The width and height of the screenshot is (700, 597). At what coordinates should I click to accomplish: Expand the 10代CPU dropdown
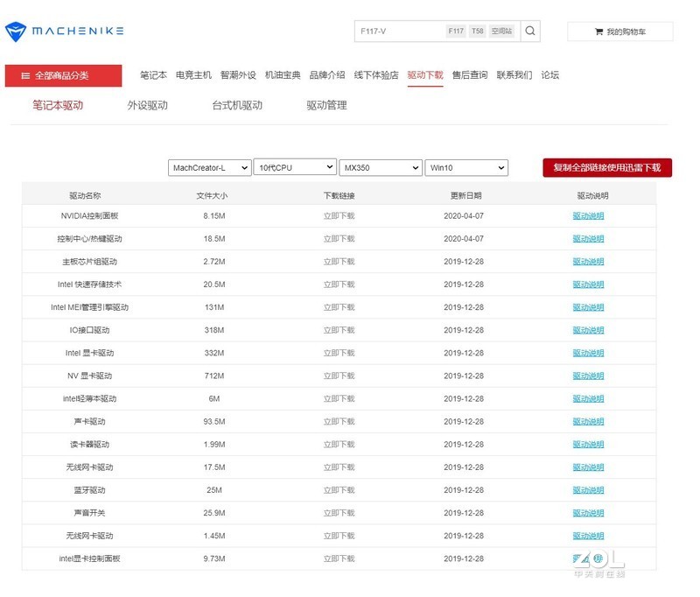pyautogui.click(x=294, y=166)
